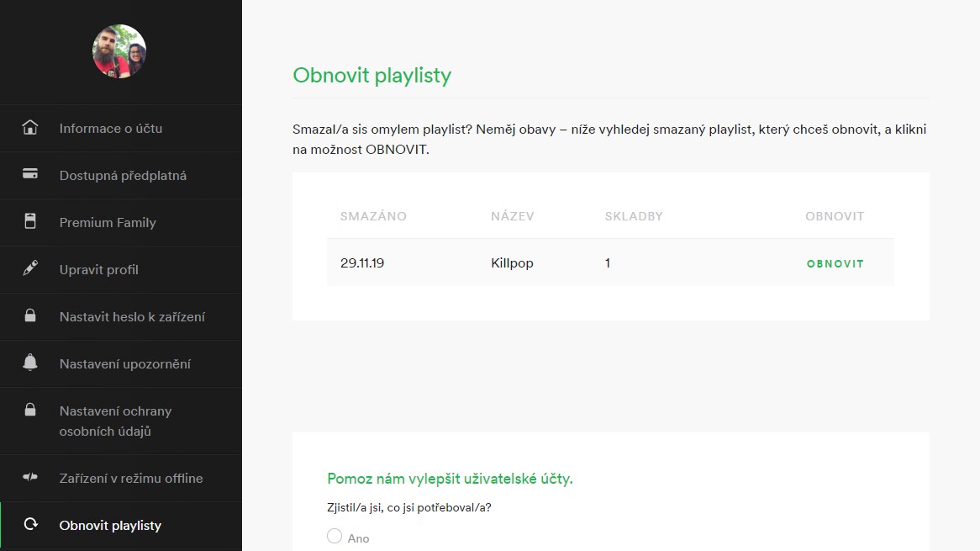Click the lock icon for Nastavení ochrany osobních údajů

[30, 410]
